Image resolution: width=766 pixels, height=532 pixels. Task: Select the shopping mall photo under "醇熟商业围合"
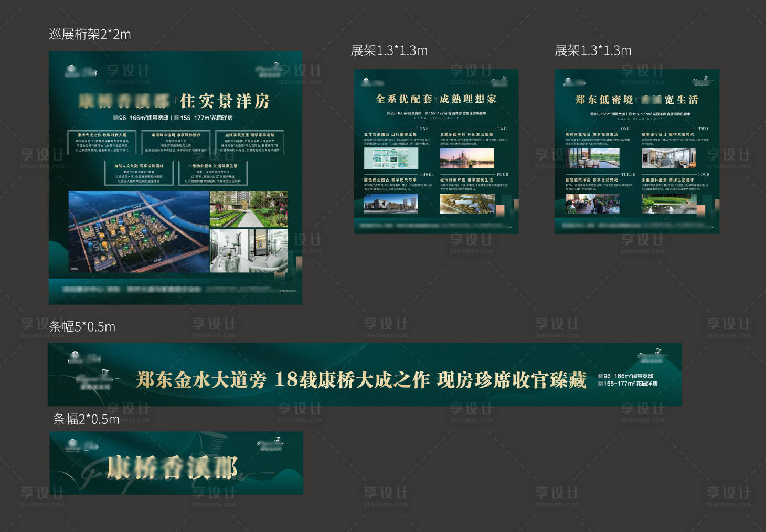click(x=391, y=204)
